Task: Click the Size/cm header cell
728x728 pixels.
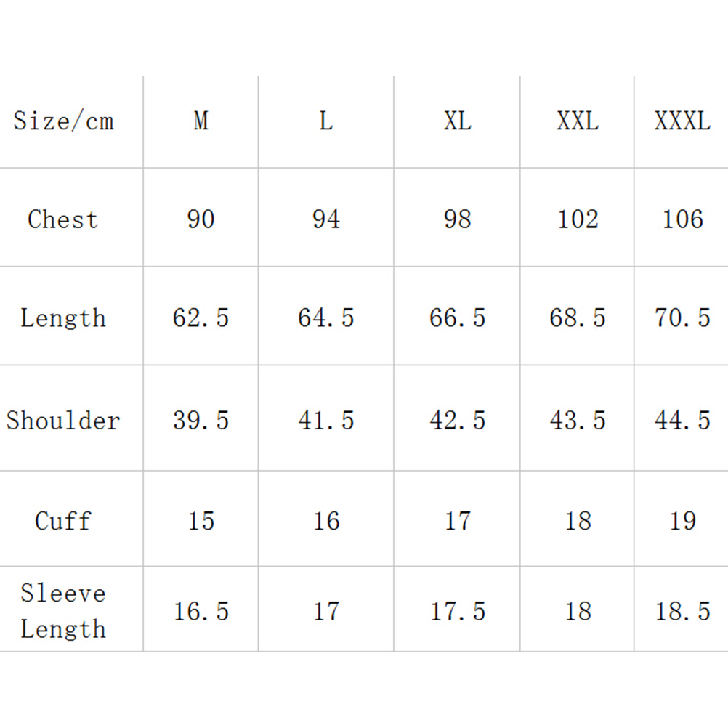Action: [x=64, y=121]
